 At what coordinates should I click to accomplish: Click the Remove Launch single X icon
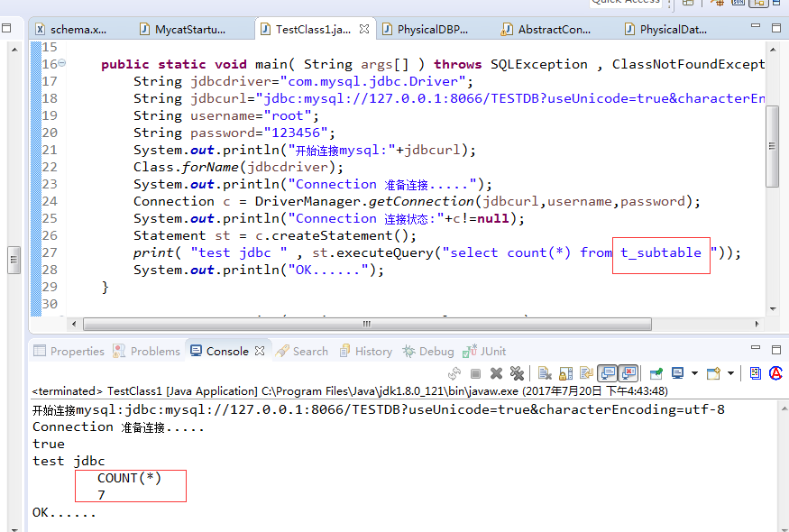[496, 373]
